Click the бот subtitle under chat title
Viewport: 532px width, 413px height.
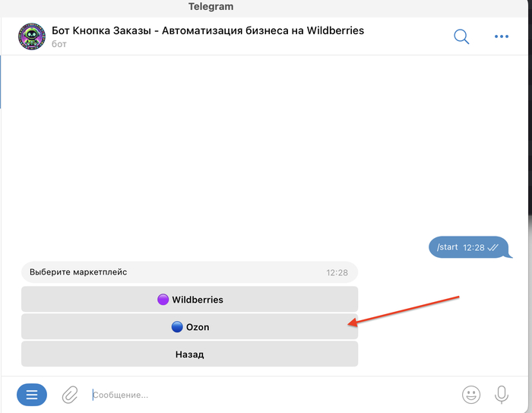tap(59, 44)
